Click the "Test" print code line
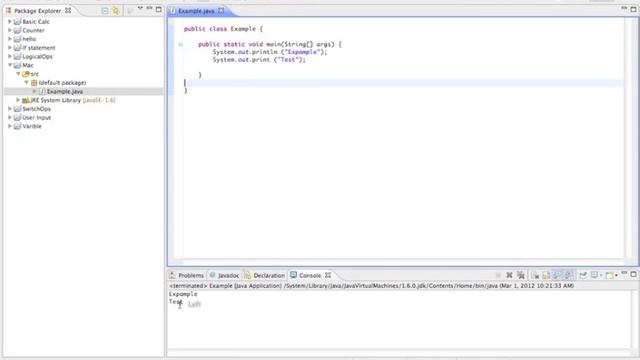This screenshot has height=360, width=640. (259, 60)
